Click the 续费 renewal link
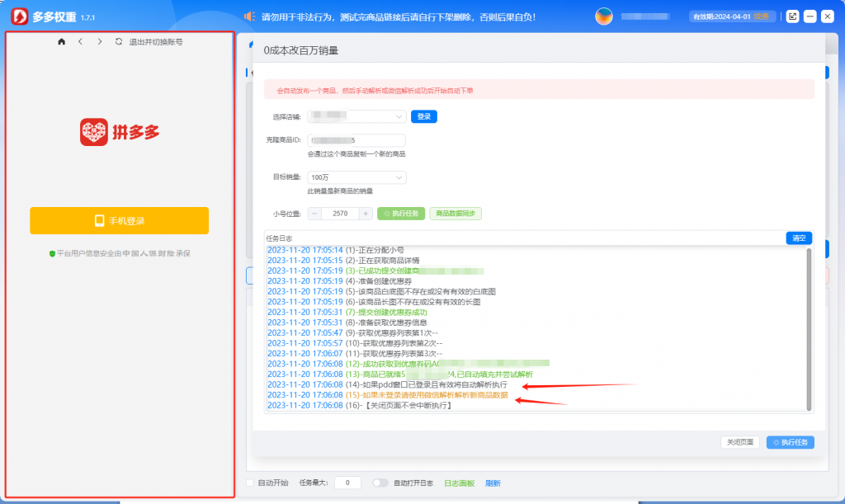The height and width of the screenshot is (504, 845). coord(761,16)
